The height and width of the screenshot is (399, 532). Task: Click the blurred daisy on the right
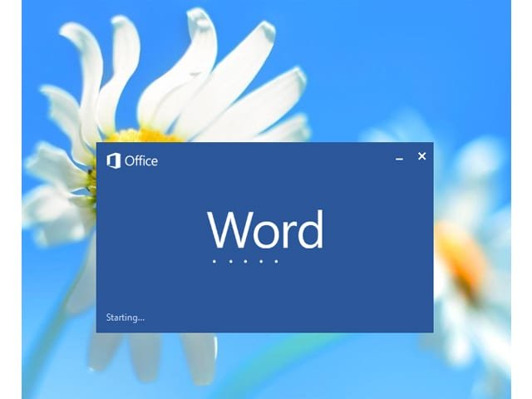point(465,249)
